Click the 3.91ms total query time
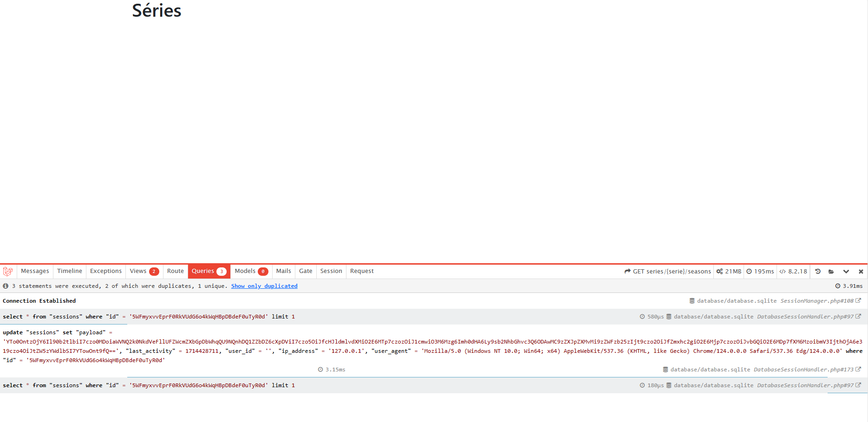The width and height of the screenshot is (868, 422). point(849,286)
